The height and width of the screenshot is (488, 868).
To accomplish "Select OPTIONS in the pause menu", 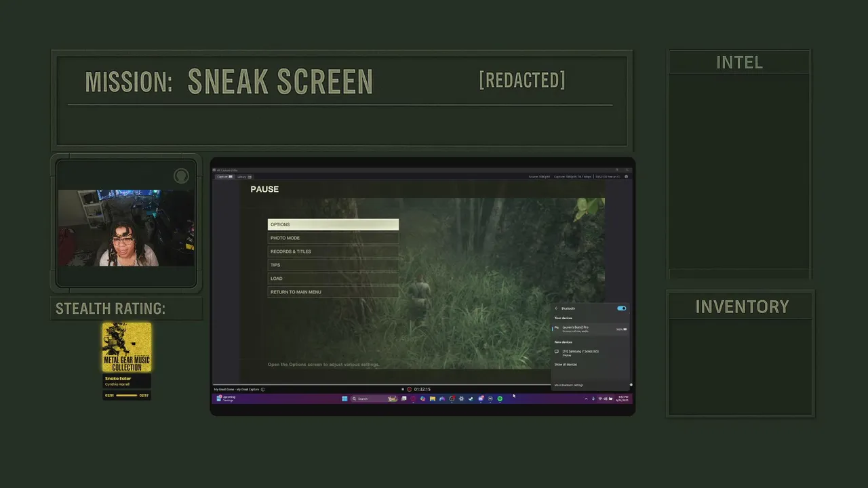I will (x=333, y=224).
